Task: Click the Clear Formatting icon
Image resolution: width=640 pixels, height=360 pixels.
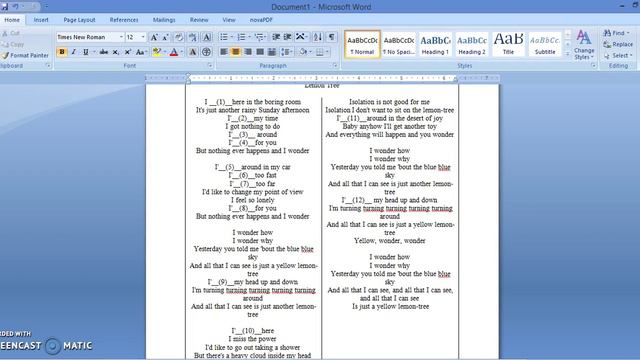Action: tap(179, 38)
